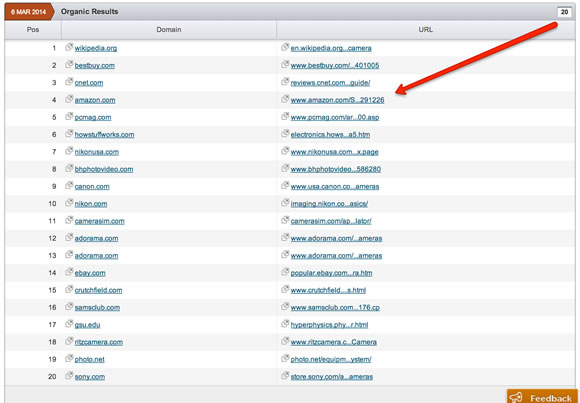Follow the gsu.edu domain link
Viewport: 580px width, 403px height.
tap(87, 325)
